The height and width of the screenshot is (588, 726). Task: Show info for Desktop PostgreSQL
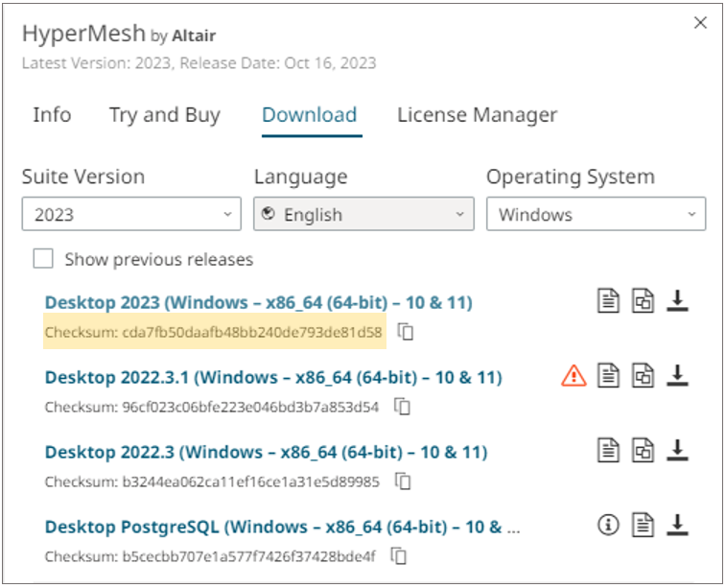(x=608, y=525)
